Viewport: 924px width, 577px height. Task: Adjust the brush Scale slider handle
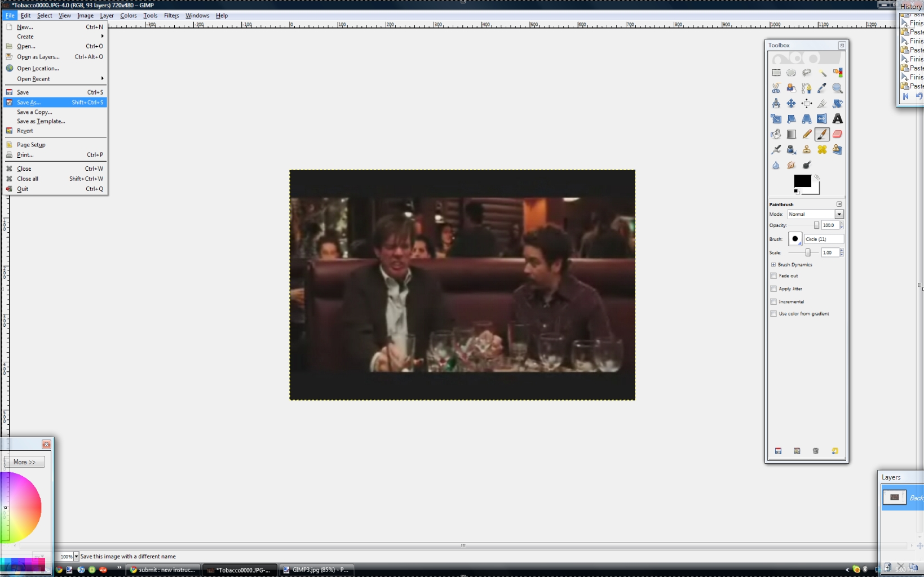pyautogui.click(x=808, y=252)
